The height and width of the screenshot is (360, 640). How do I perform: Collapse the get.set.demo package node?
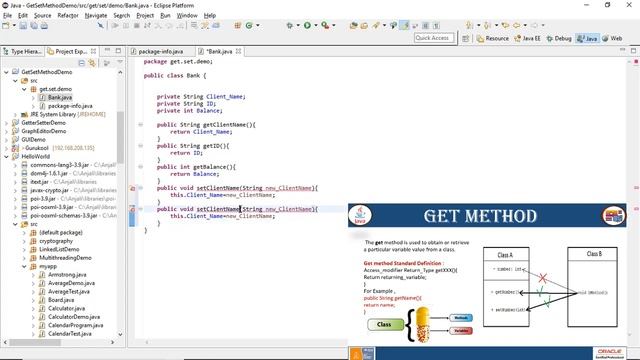coord(24,89)
